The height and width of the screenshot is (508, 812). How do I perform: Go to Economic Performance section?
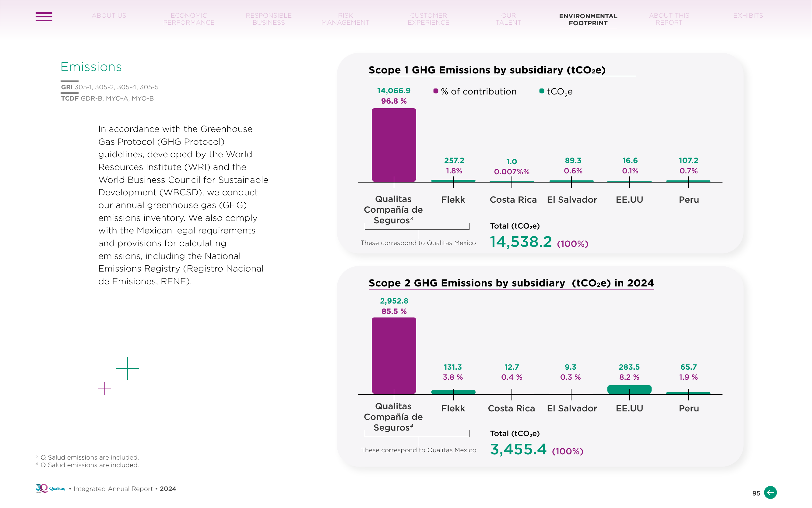tap(189, 19)
